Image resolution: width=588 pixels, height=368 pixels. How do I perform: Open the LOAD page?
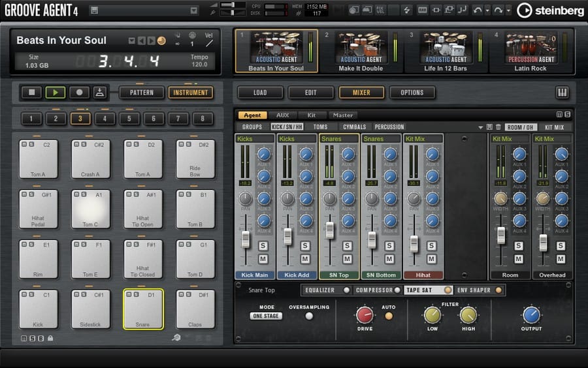coord(260,93)
